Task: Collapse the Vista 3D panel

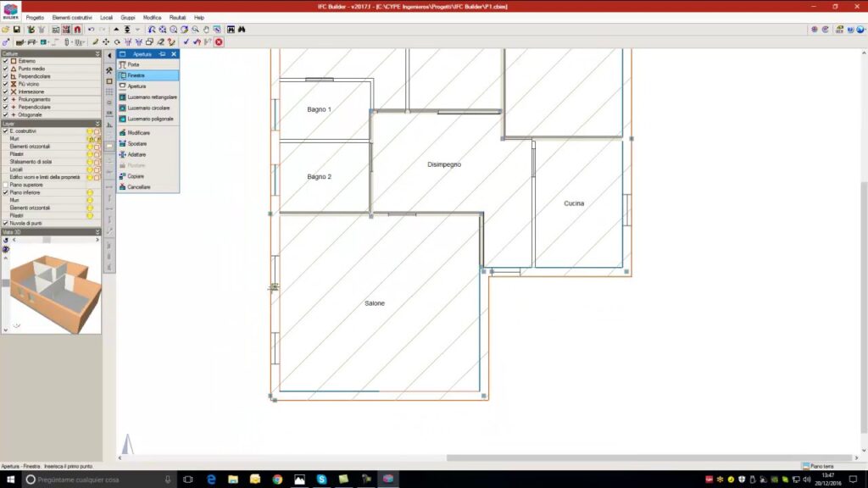Action: coord(97,231)
